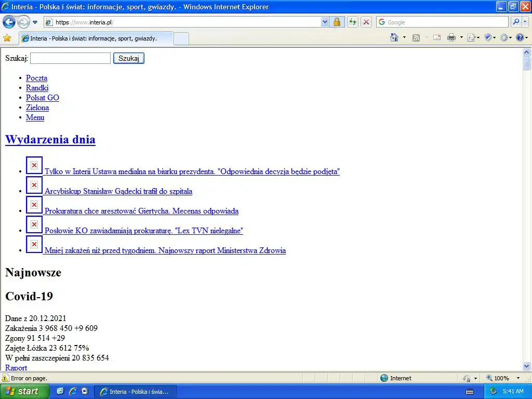The width and height of the screenshot is (532, 399).
Task: Click the vertical scrollbar thumb
Action: click(x=527, y=63)
